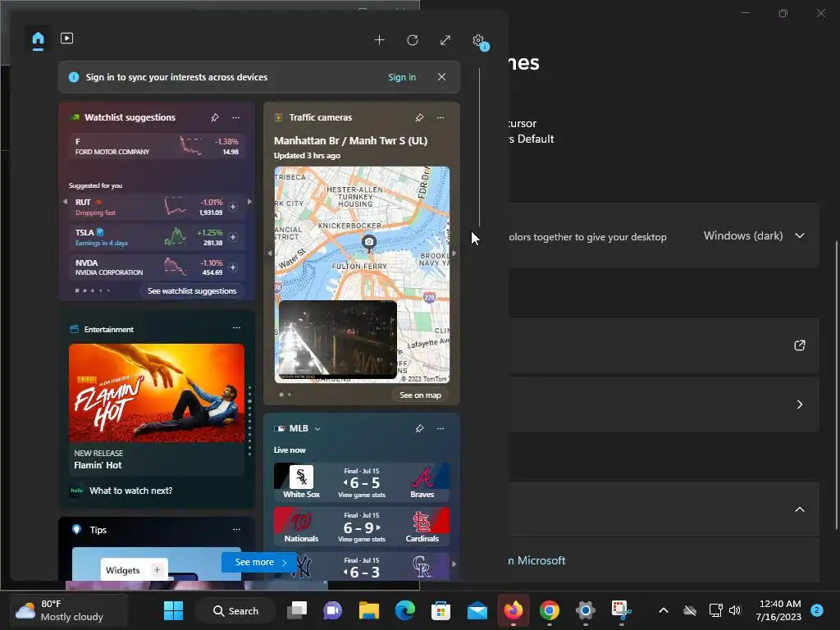
Task: Open the traffic camera footage thumbnail
Action: coord(338,339)
